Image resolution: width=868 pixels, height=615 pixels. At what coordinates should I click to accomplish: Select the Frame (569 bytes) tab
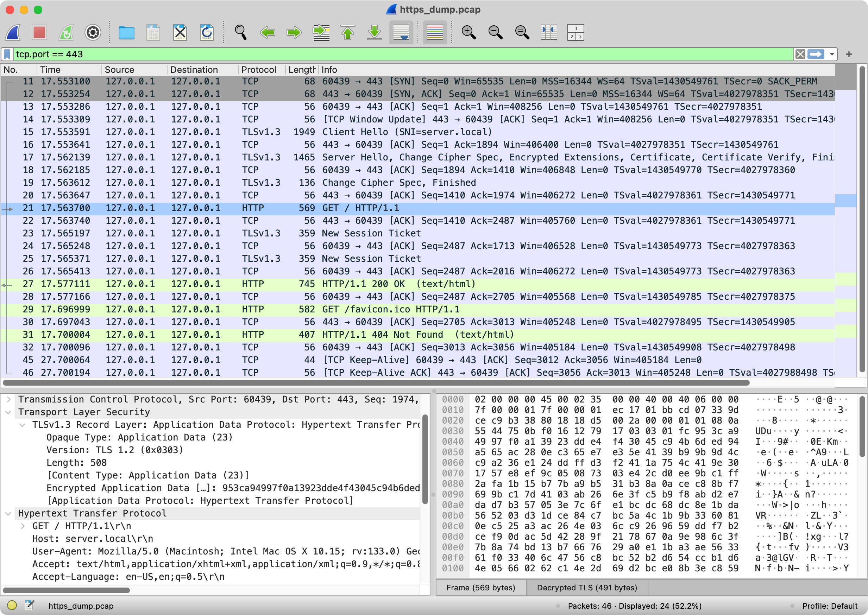click(480, 587)
